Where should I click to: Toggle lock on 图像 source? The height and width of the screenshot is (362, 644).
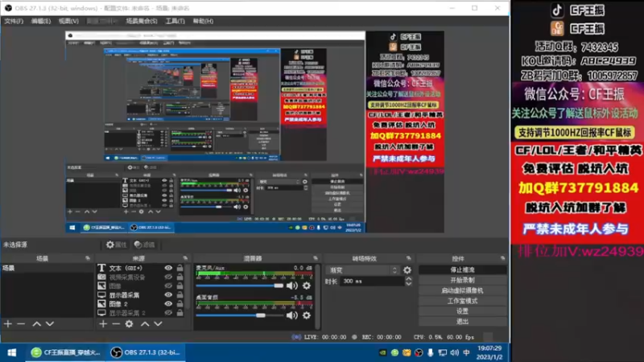click(180, 286)
